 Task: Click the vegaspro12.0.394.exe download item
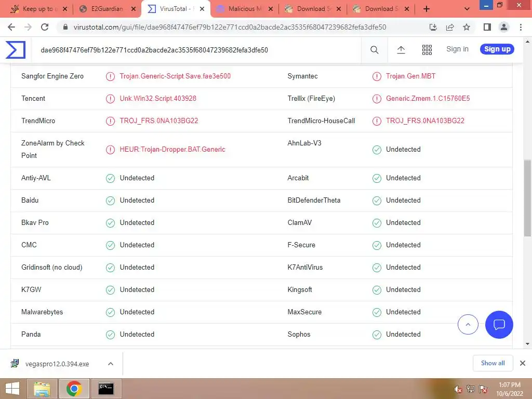pos(57,364)
